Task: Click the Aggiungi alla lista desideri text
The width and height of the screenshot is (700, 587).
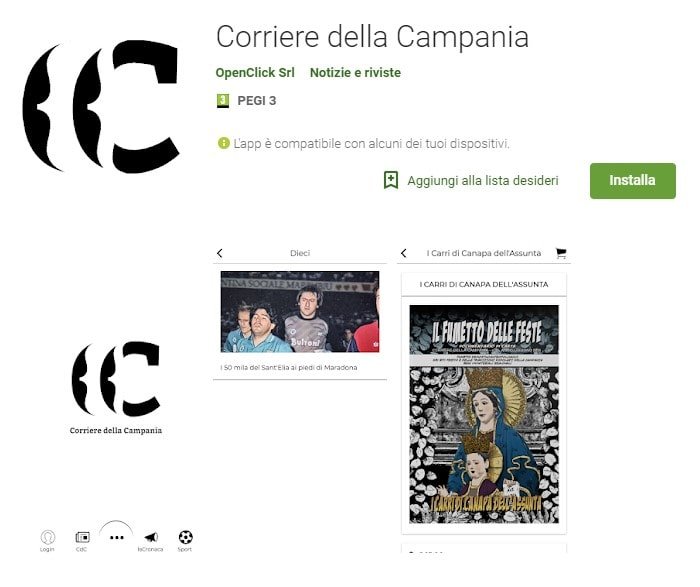Action: [x=483, y=181]
